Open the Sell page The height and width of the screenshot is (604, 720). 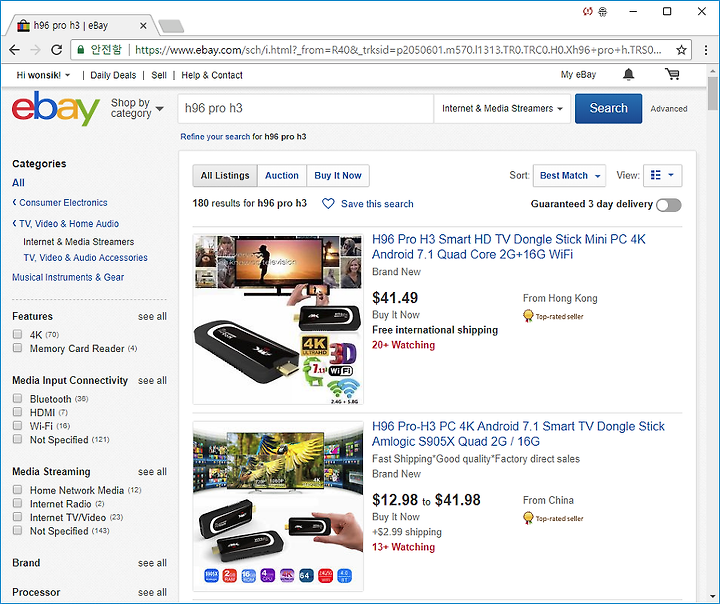(x=159, y=75)
